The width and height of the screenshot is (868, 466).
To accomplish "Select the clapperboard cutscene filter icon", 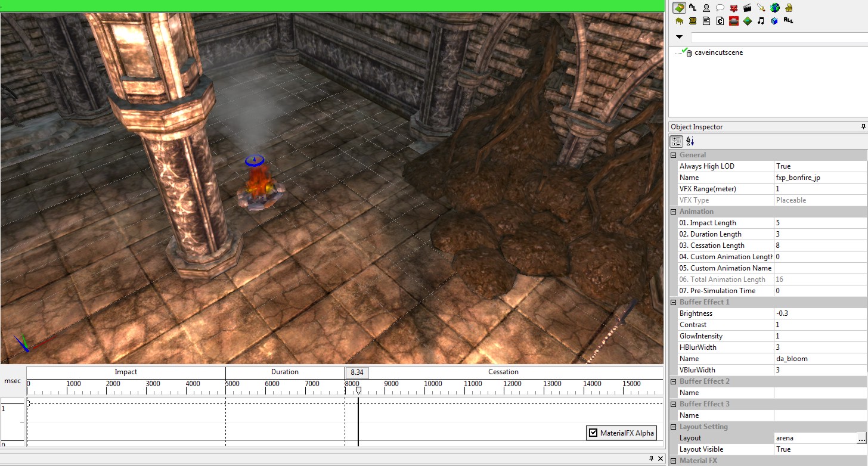I will coord(747,8).
